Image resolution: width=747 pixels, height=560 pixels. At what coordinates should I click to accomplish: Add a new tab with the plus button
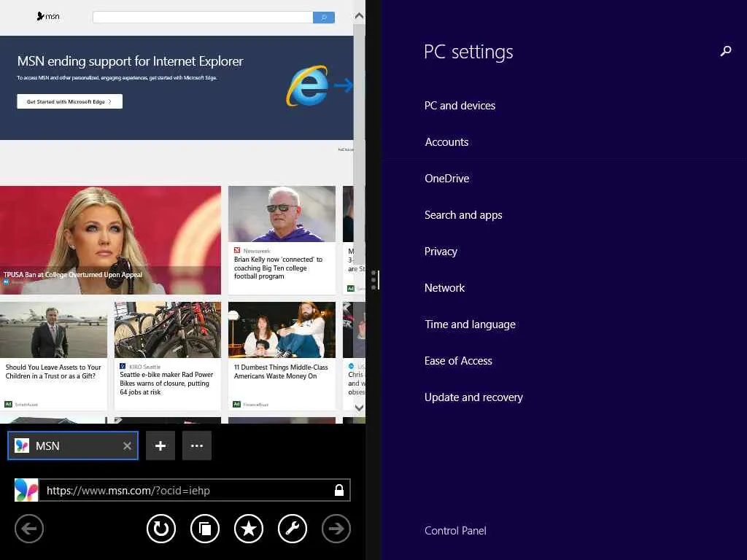[x=160, y=446]
